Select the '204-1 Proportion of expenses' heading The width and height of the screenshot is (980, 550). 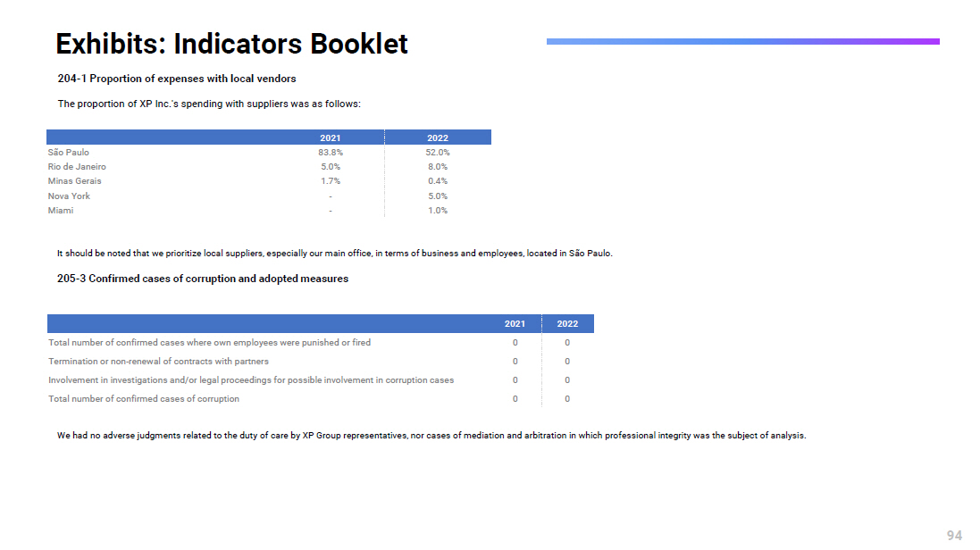(177, 79)
